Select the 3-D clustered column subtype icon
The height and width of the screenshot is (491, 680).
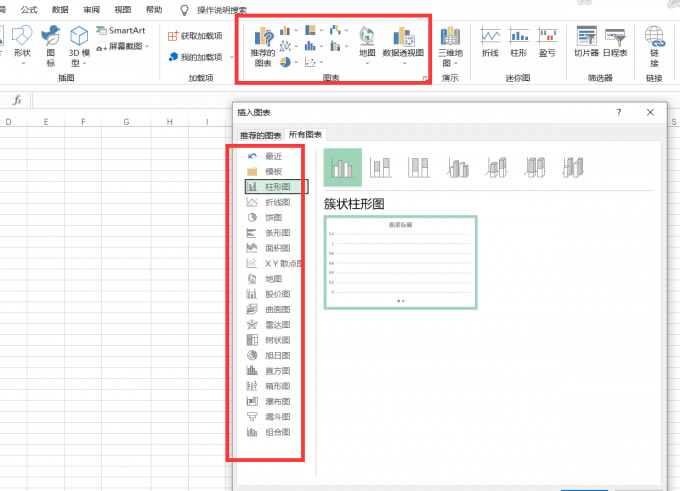[x=458, y=168]
